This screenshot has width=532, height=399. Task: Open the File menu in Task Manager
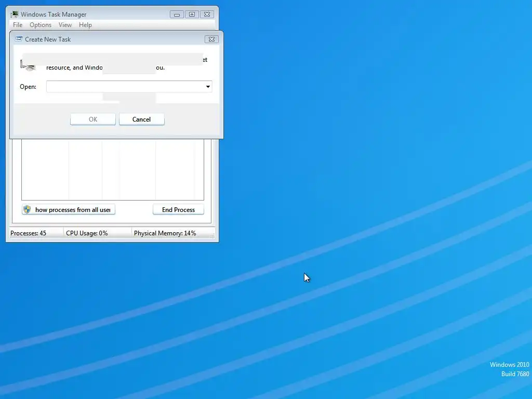pyautogui.click(x=18, y=25)
